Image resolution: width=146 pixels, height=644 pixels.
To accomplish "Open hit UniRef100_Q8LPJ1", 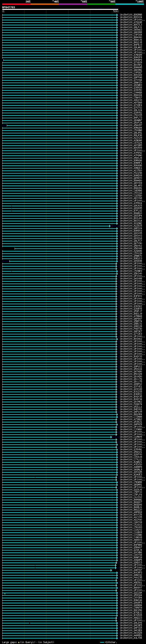I will click(x=131, y=27).
